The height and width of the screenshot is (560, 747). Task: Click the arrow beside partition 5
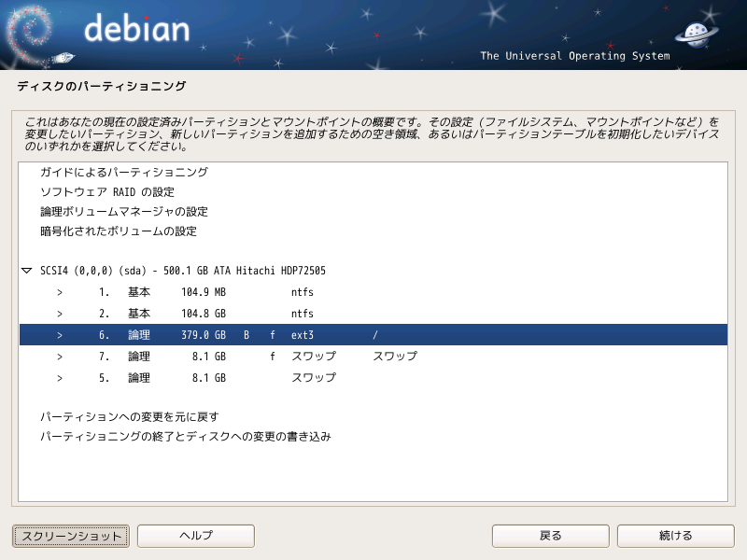[60, 378]
